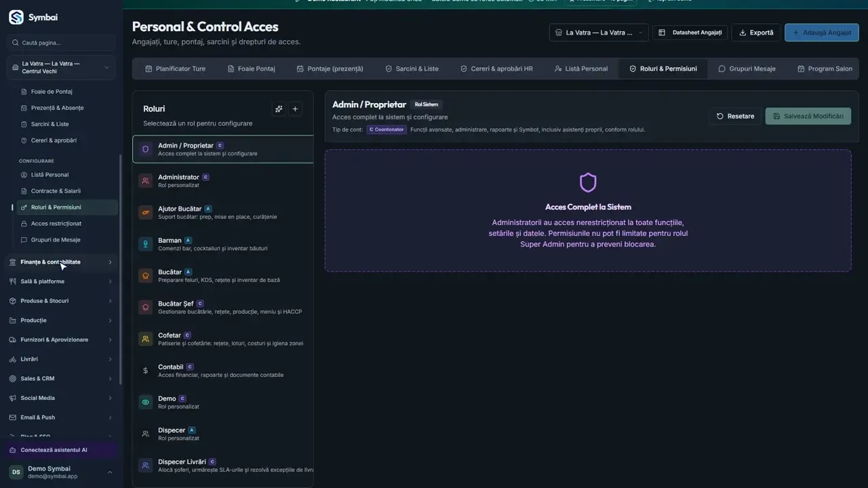Open the La Vatra — Centrul Vechi sidebar selector
868x488 pixels.
tap(61, 68)
